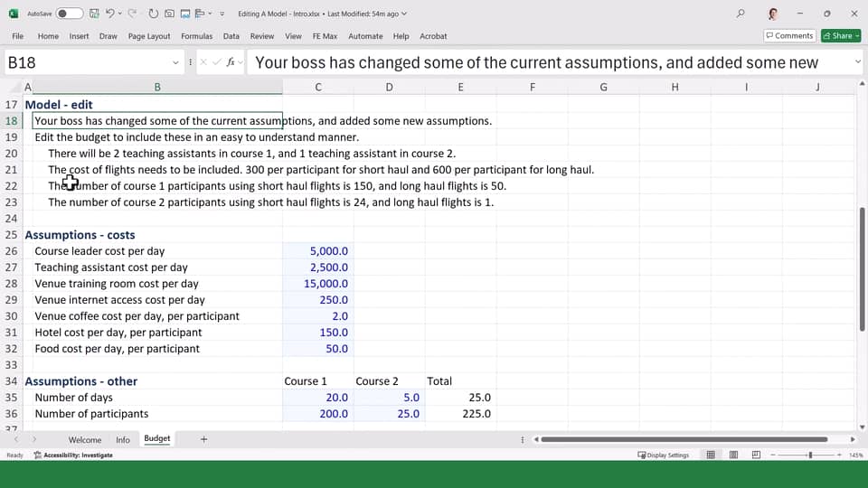Click the Cancel X icon in formula bar

[203, 62]
